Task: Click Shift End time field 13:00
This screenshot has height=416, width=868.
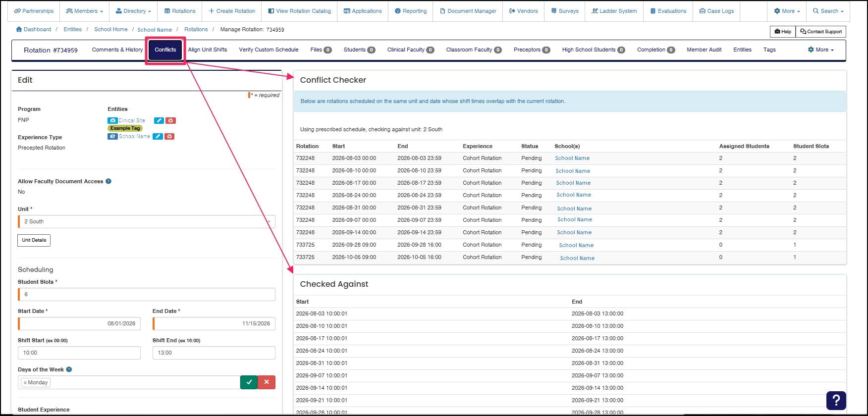Action: (214, 353)
